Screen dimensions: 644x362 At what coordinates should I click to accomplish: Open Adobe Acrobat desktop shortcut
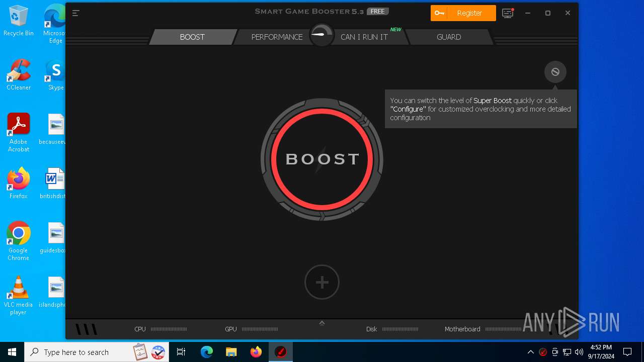tap(19, 133)
